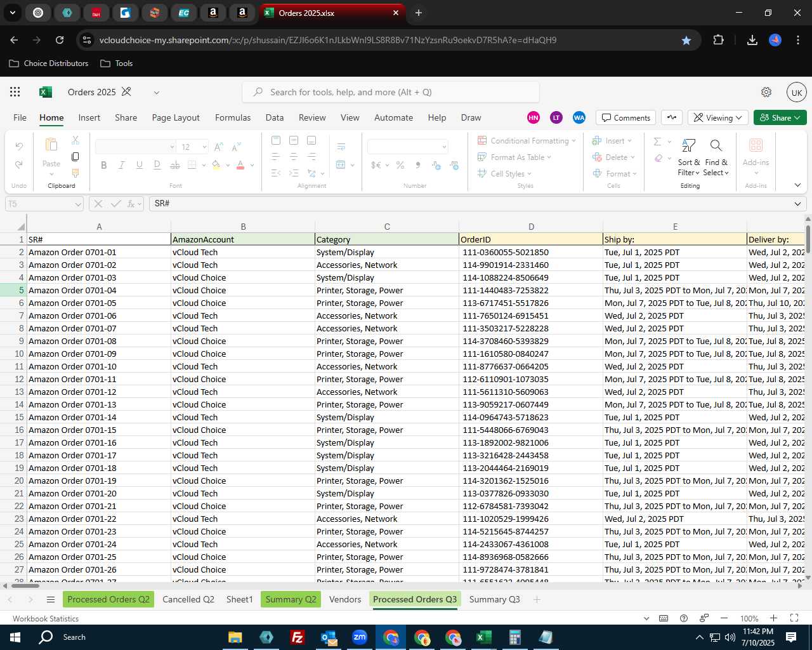Open FileZilla from the taskbar

[x=297, y=637]
